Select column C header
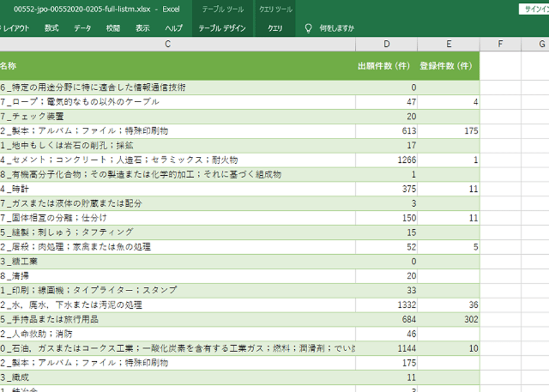 coord(168,44)
